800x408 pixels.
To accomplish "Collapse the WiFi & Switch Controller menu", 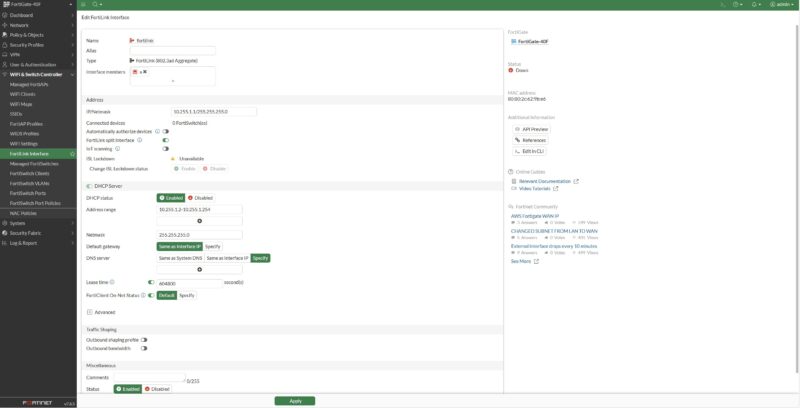I will pos(38,74).
